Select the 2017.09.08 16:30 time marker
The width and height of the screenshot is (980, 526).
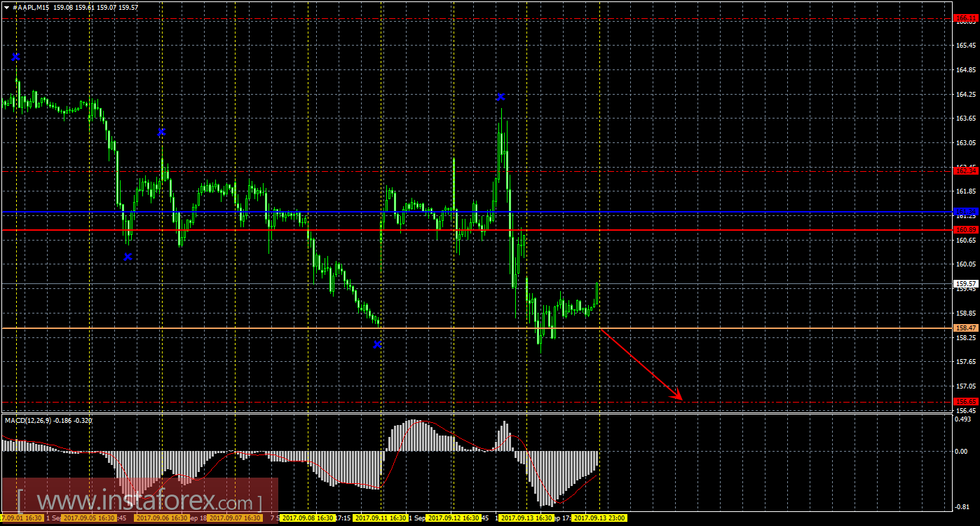[x=308, y=518]
